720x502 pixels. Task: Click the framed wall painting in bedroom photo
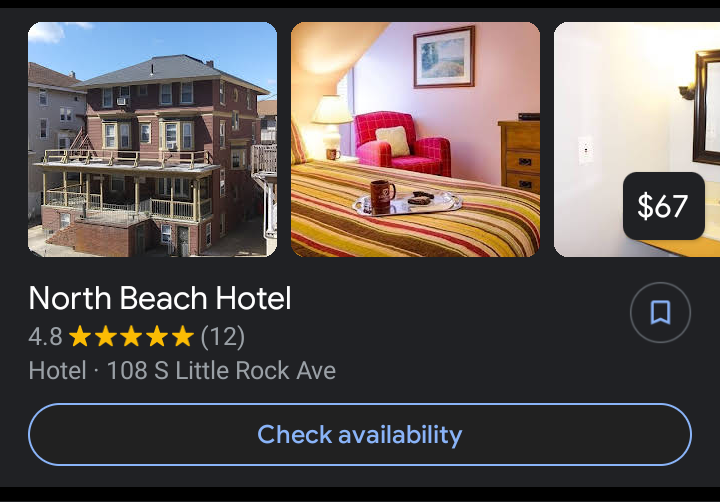444,57
